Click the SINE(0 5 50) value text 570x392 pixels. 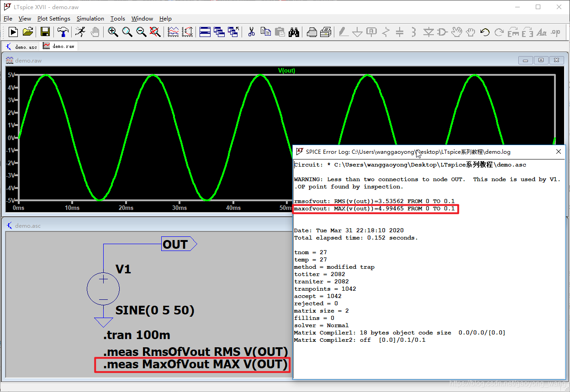coord(155,311)
